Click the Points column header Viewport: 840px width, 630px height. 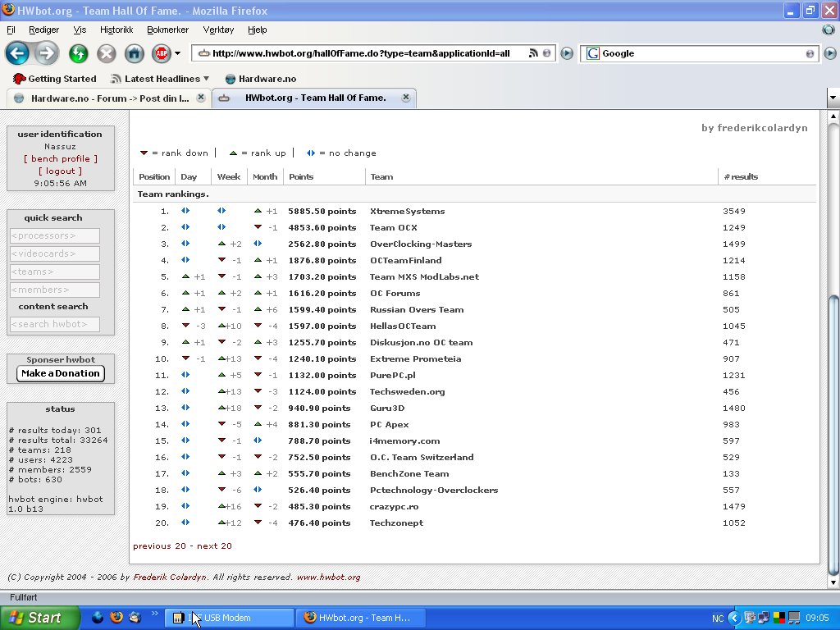301,177
